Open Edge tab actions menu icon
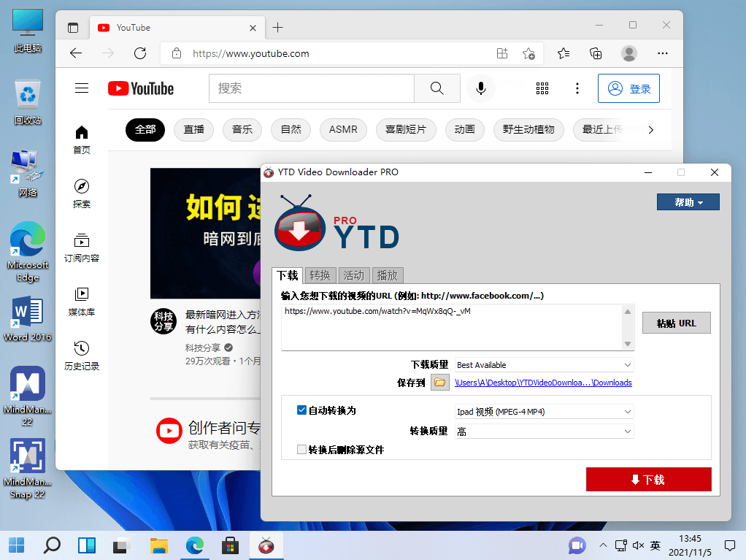The image size is (746, 560). click(73, 28)
